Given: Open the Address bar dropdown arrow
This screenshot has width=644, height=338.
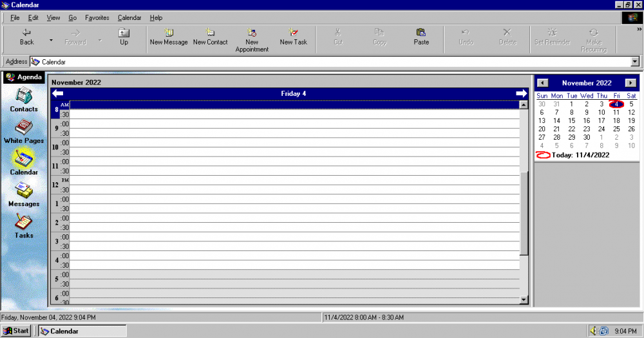Looking at the screenshot, I should (x=635, y=62).
